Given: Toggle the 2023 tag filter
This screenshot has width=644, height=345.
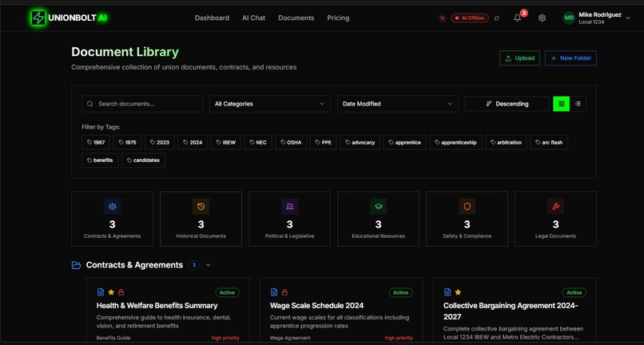Looking at the screenshot, I should click(160, 142).
